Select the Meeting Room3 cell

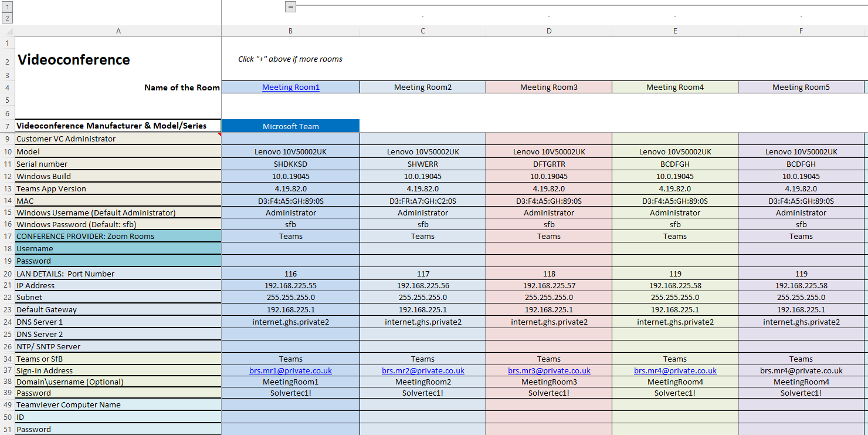click(x=549, y=87)
